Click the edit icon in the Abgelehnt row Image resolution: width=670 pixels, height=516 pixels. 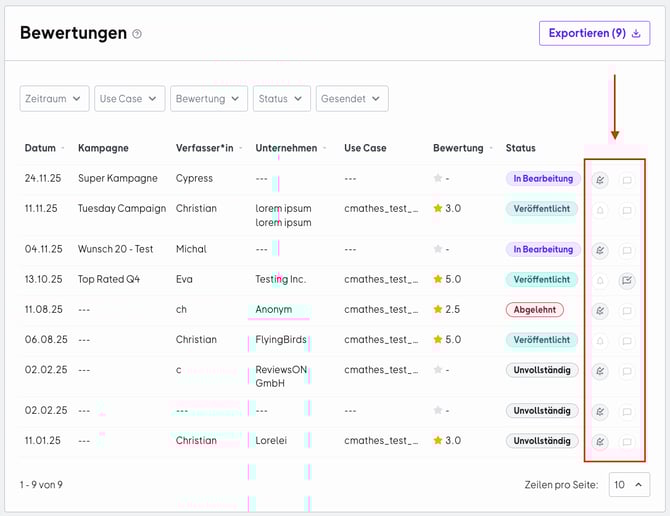point(600,311)
